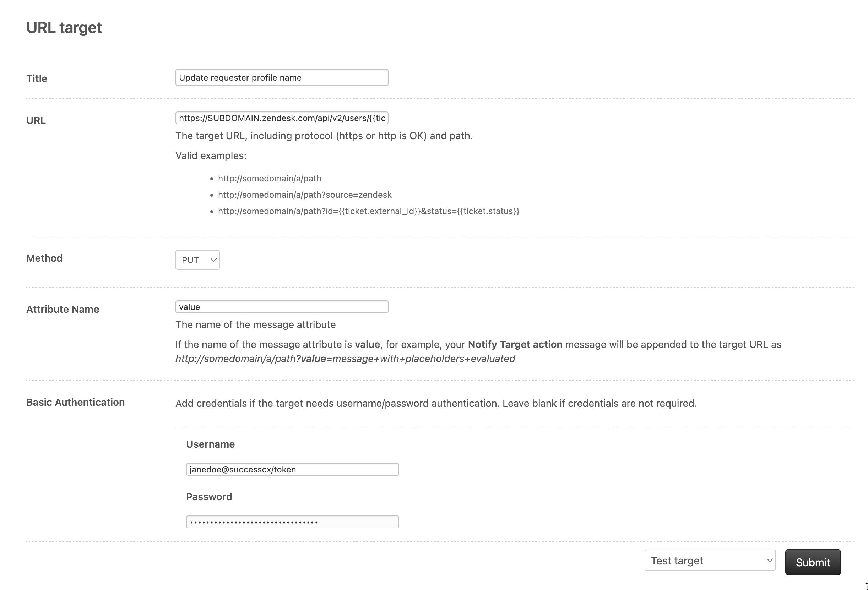This screenshot has height=590, width=868.
Task: Open the Method dropdown currently set to PUT
Action: tap(197, 260)
